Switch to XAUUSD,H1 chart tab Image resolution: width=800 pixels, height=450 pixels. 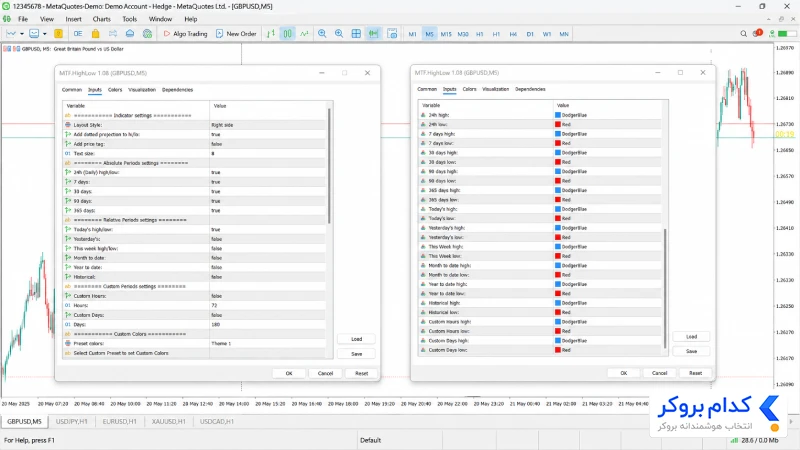point(168,421)
